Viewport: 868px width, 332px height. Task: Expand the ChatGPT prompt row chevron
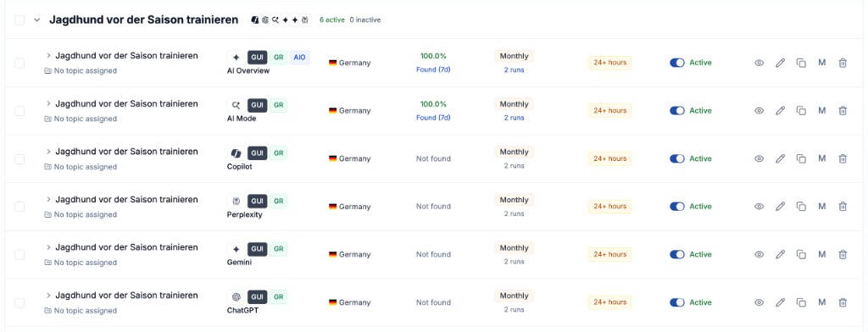pos(48,296)
